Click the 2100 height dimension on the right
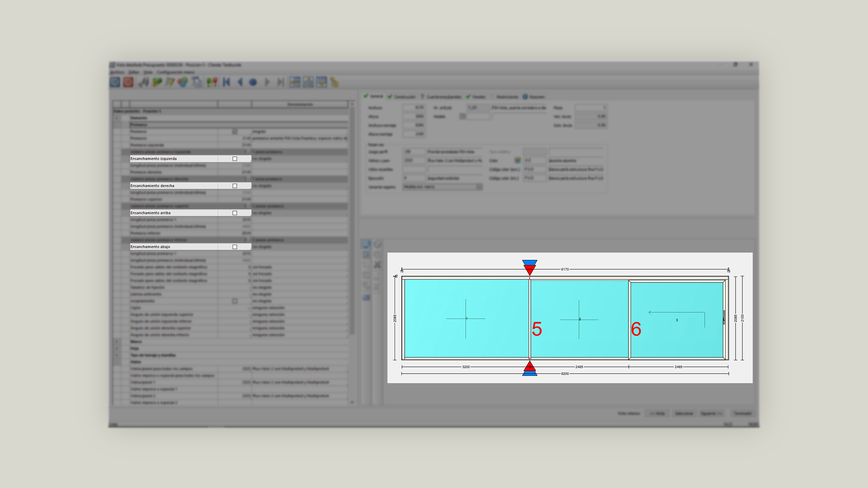This screenshot has width=868, height=488. coord(742,318)
